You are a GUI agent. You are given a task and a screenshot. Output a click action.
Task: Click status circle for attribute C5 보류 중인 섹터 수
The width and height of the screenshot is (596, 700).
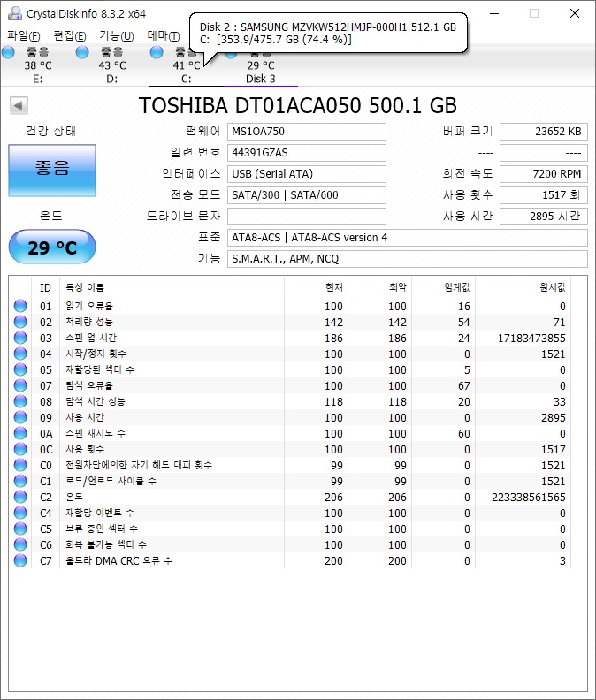pos(20,529)
